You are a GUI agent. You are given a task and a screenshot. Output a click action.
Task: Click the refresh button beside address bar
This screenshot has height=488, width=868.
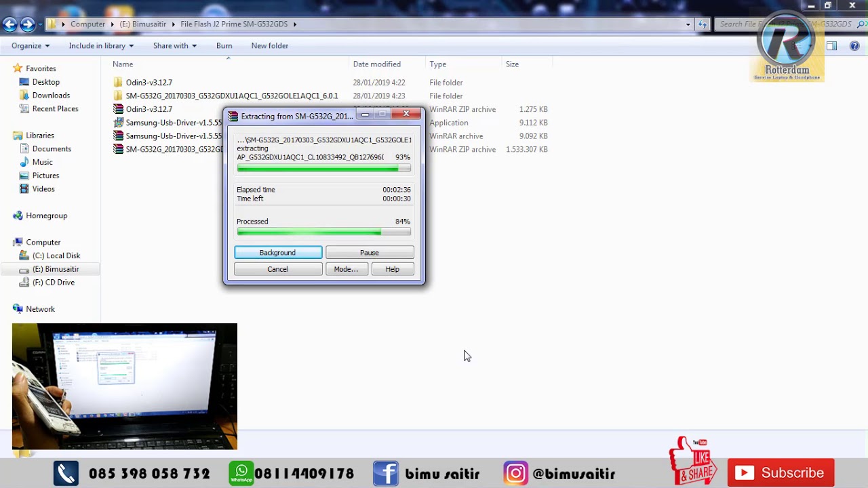point(703,24)
